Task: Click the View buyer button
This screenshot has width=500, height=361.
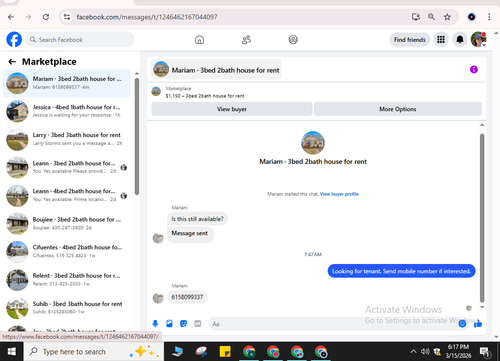Action: tap(232, 109)
